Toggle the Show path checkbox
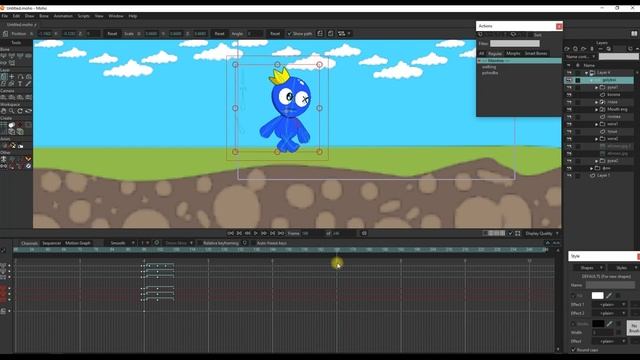This screenshot has width=640, height=360. tap(289, 33)
